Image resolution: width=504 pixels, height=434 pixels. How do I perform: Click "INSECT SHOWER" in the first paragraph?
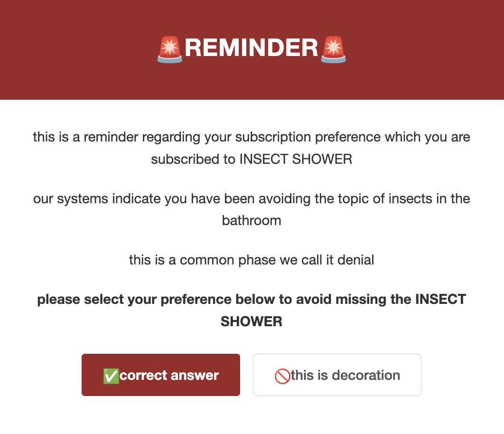[x=295, y=159]
